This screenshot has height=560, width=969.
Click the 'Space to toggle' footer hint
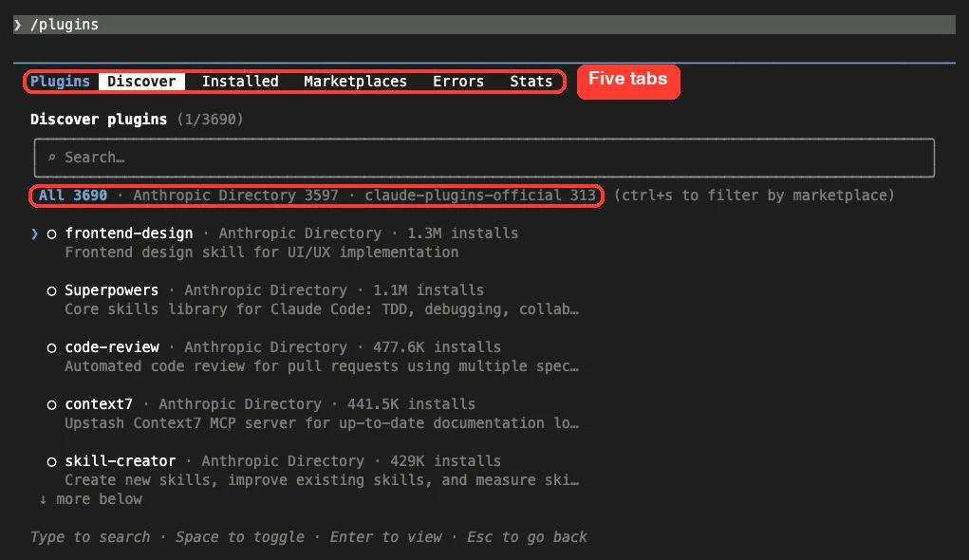[x=240, y=536]
